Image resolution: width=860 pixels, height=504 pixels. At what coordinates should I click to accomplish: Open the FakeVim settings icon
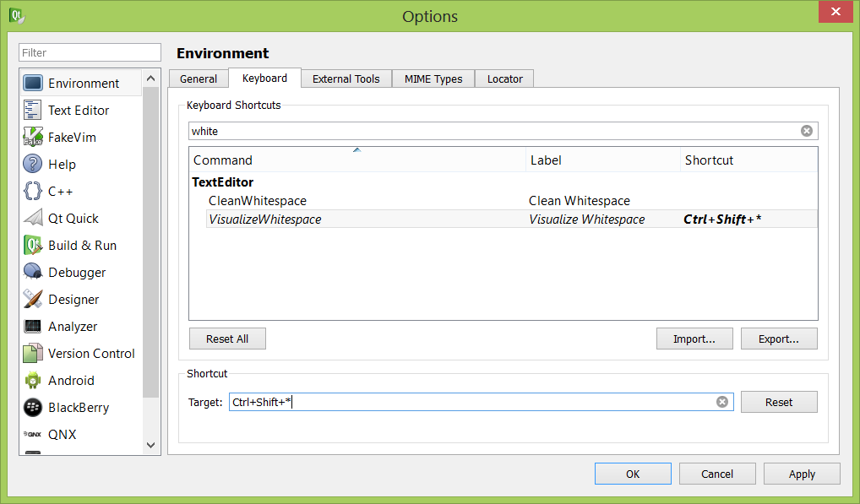(x=33, y=138)
